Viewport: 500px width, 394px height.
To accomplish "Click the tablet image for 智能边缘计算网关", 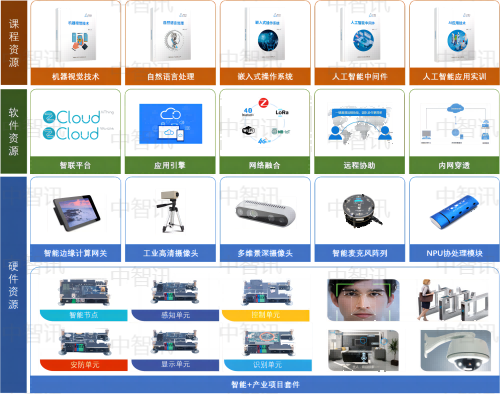I will point(76,213).
